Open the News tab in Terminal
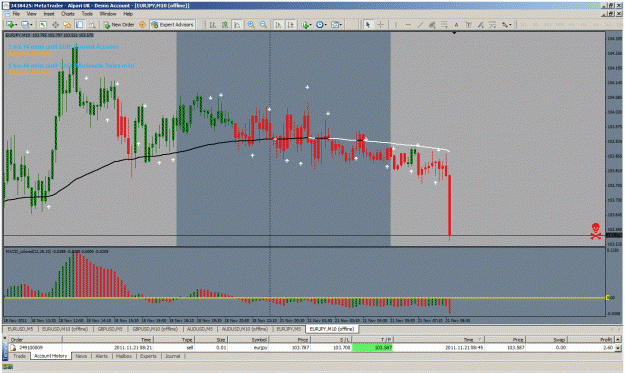 pyautogui.click(x=81, y=356)
